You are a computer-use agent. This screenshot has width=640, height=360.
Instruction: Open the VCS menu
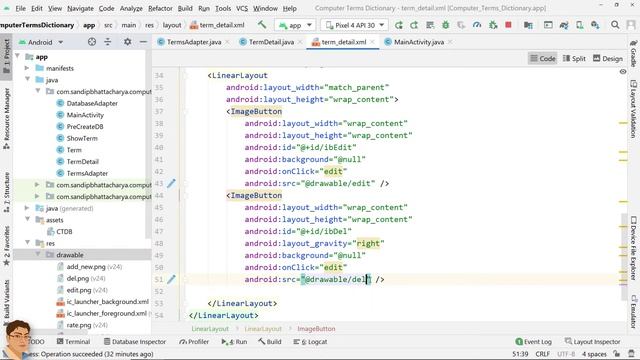point(242,8)
